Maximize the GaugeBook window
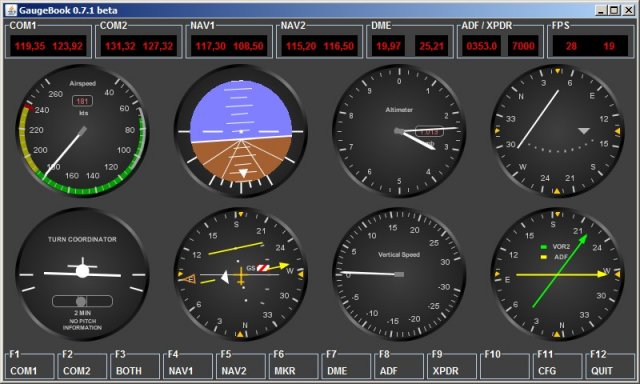This screenshot has height=384, width=640. tap(613, 10)
